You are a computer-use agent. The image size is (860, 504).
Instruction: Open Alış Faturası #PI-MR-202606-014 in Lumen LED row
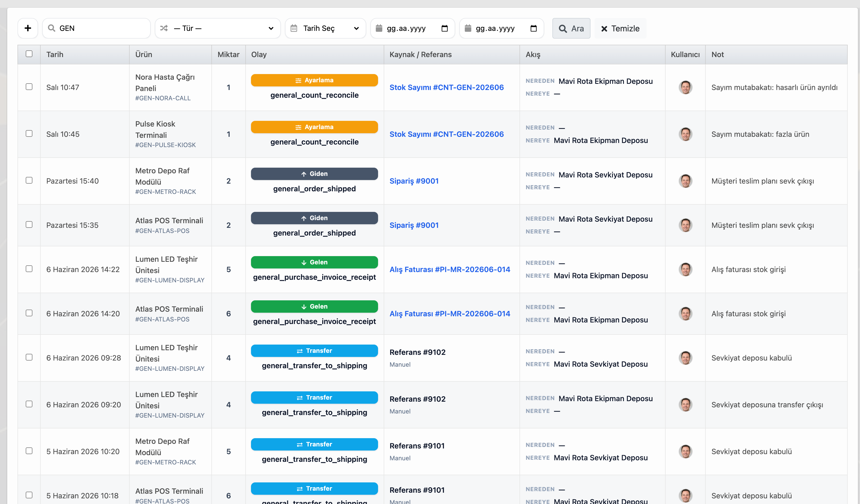(450, 269)
